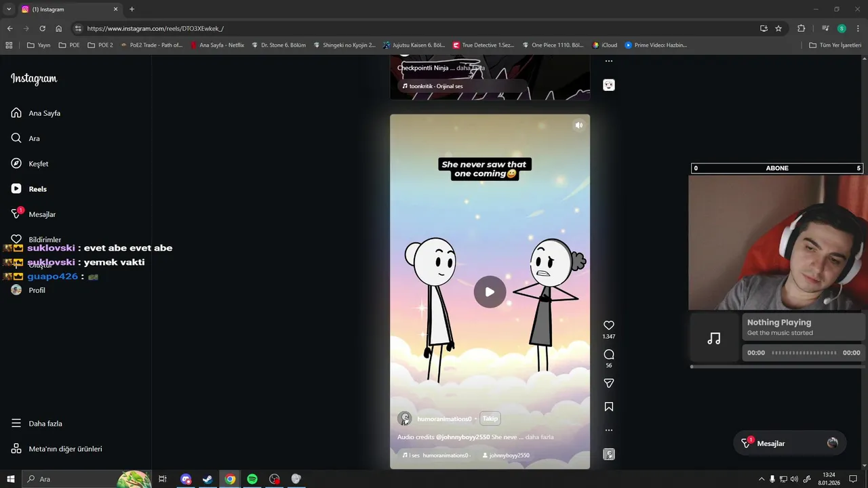Open Tüm Yer İşaretleri folder
This screenshot has height=488, width=868.
point(835,45)
